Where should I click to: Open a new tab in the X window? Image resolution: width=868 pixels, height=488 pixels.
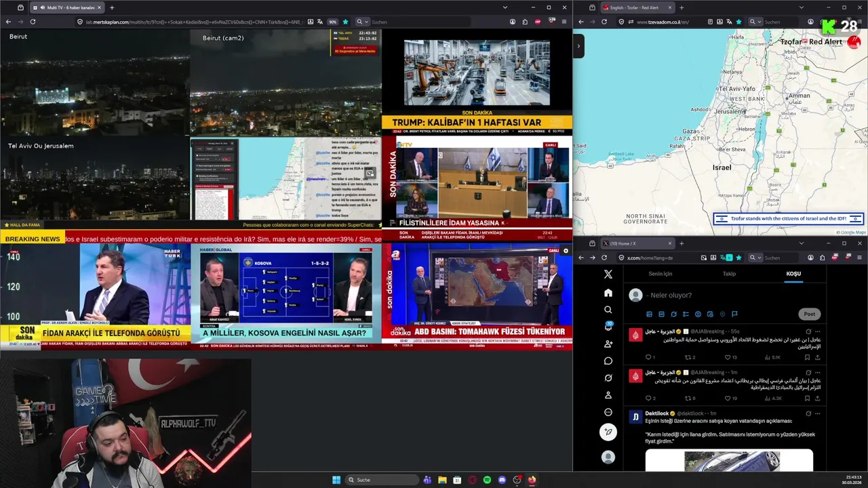click(682, 243)
